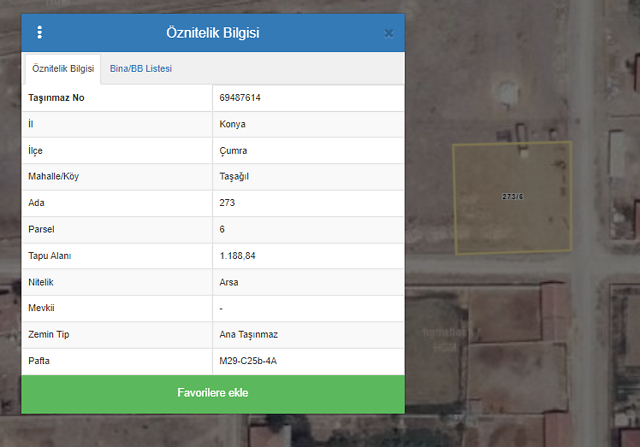Open the three-dot options menu
This screenshot has height=447, width=640.
39,33
